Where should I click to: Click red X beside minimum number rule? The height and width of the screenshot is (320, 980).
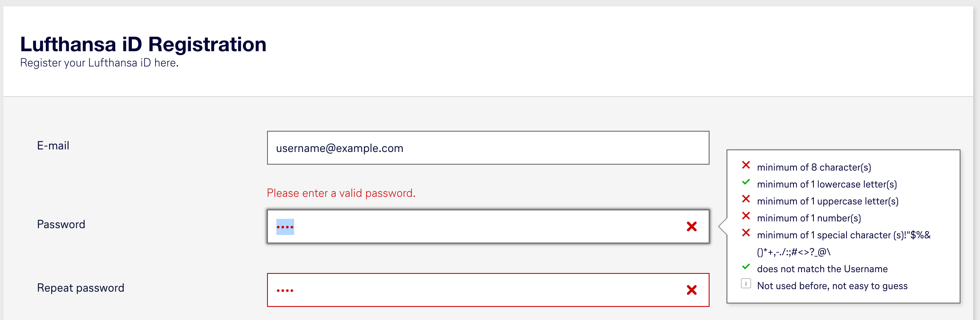pos(746,216)
